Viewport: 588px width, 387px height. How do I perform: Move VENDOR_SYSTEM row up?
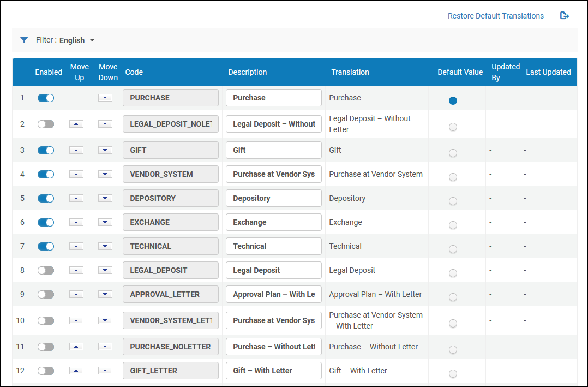(x=76, y=174)
